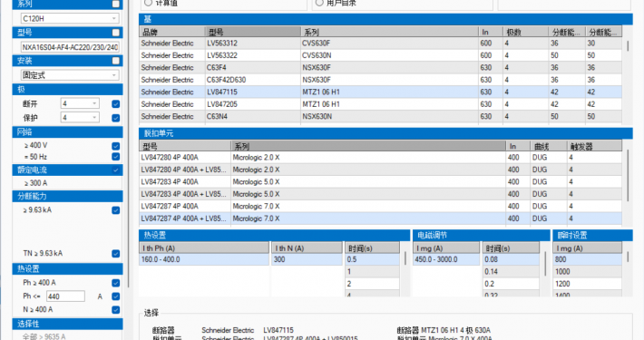Screen dimensions: 644x340
Task: Select breaker row LV563312
Action: click(380, 44)
